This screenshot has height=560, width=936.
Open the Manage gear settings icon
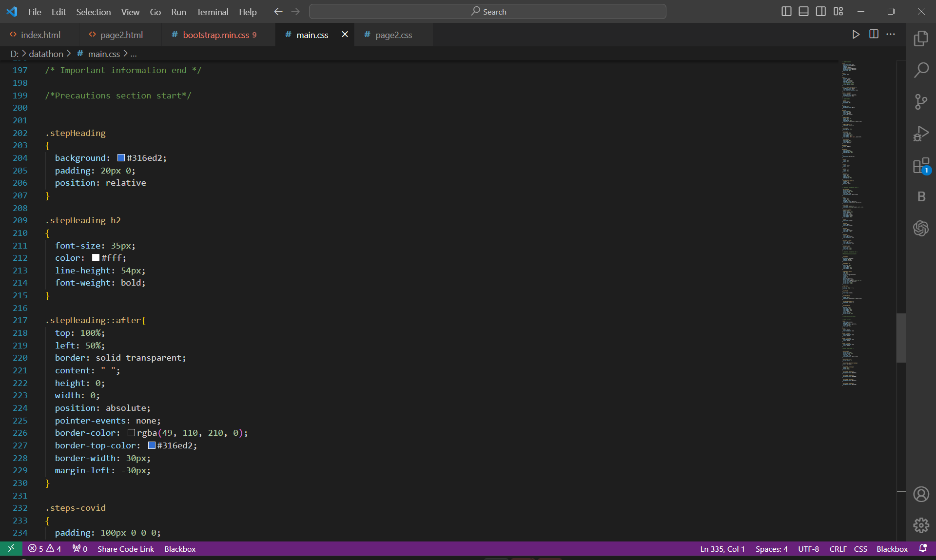point(920,525)
